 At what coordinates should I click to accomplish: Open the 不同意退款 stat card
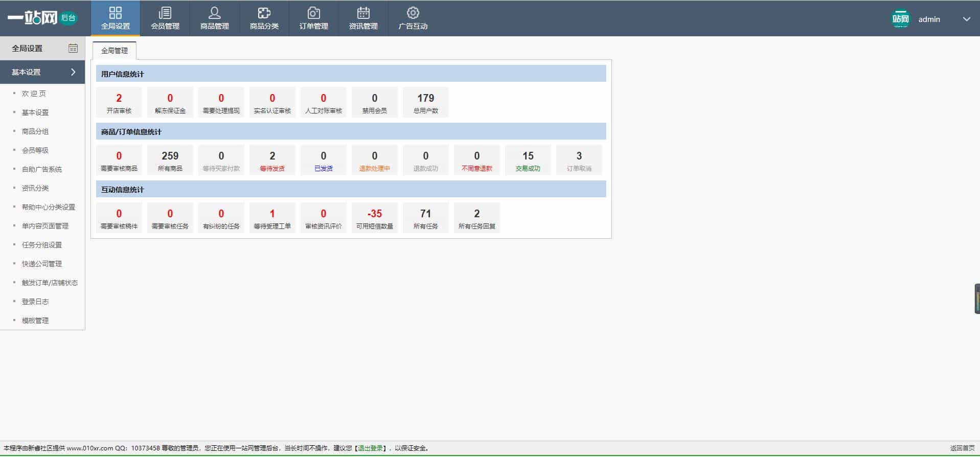[477, 160]
